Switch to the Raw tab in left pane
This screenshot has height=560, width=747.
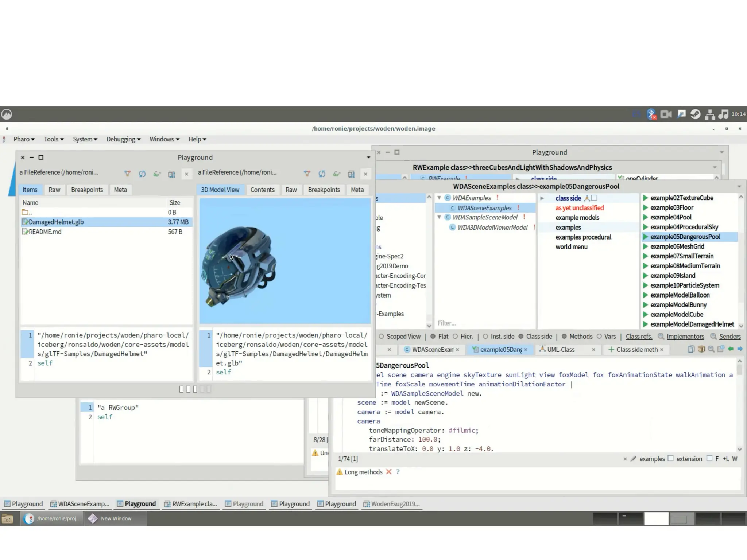54,190
